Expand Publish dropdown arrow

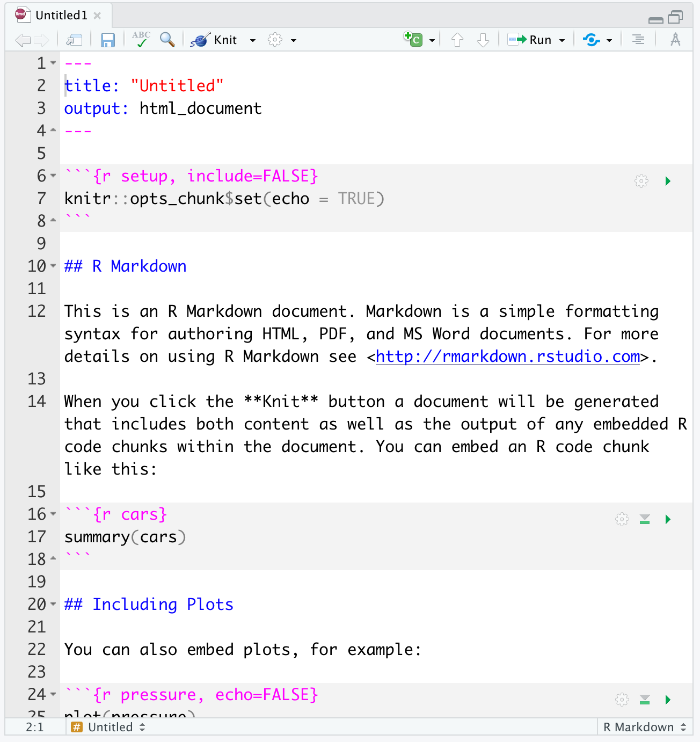609,40
